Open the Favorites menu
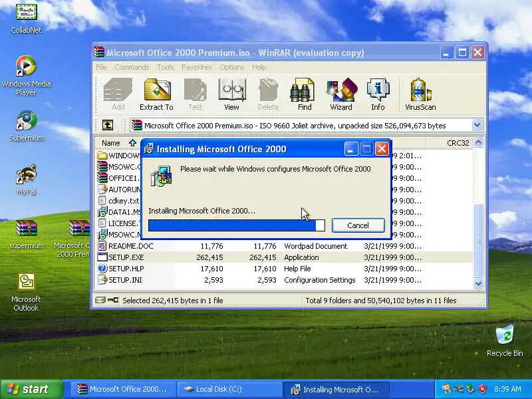Viewport: 532px width, 399px height. tap(196, 67)
